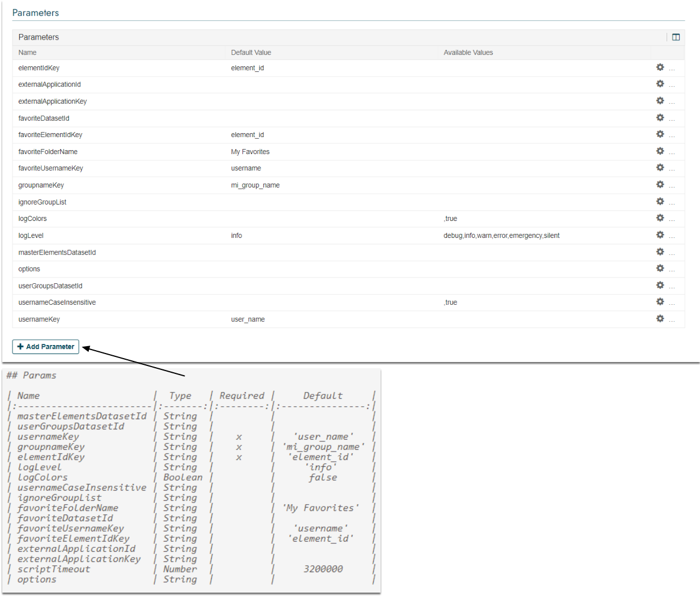Open gear settings for externalApplicationId parameter
This screenshot has width=700, height=596.
tap(660, 84)
